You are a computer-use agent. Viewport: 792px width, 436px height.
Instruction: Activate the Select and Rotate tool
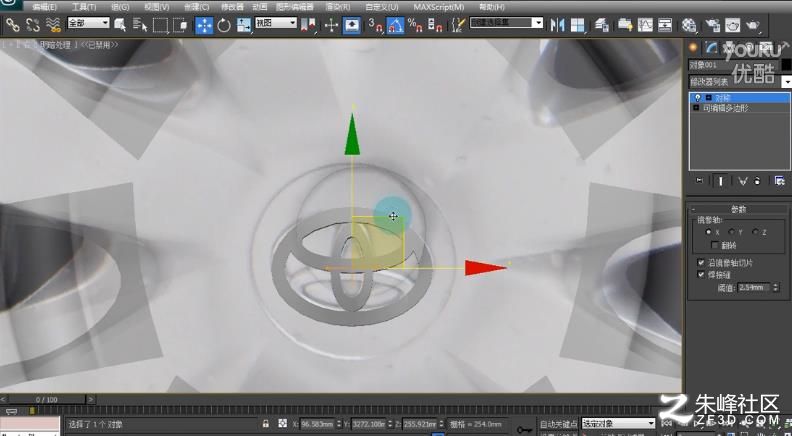click(224, 25)
